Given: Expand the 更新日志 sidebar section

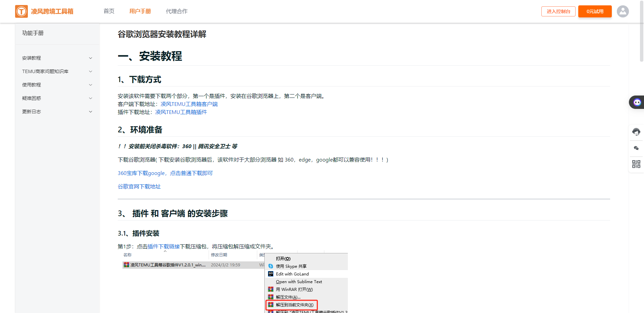Looking at the screenshot, I should coord(57,112).
